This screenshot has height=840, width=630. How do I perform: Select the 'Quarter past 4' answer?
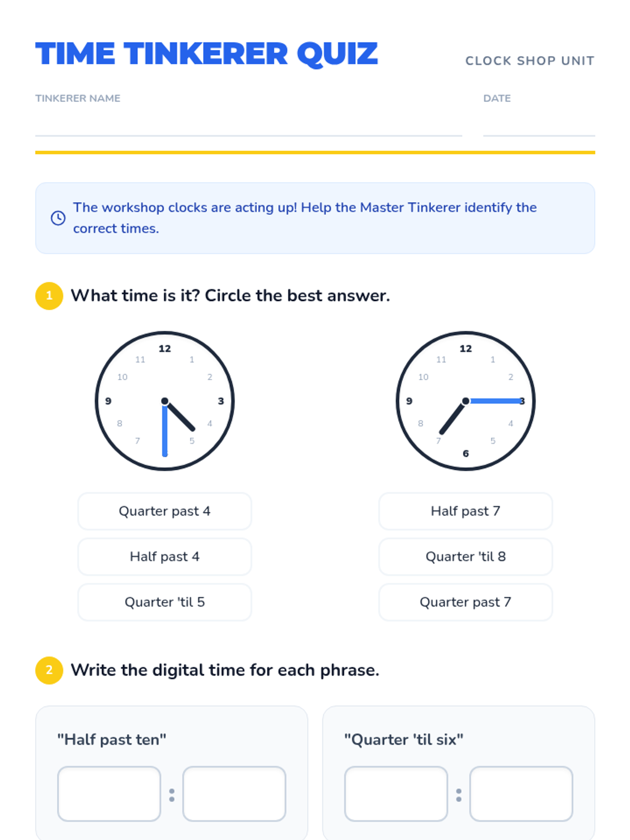165,511
